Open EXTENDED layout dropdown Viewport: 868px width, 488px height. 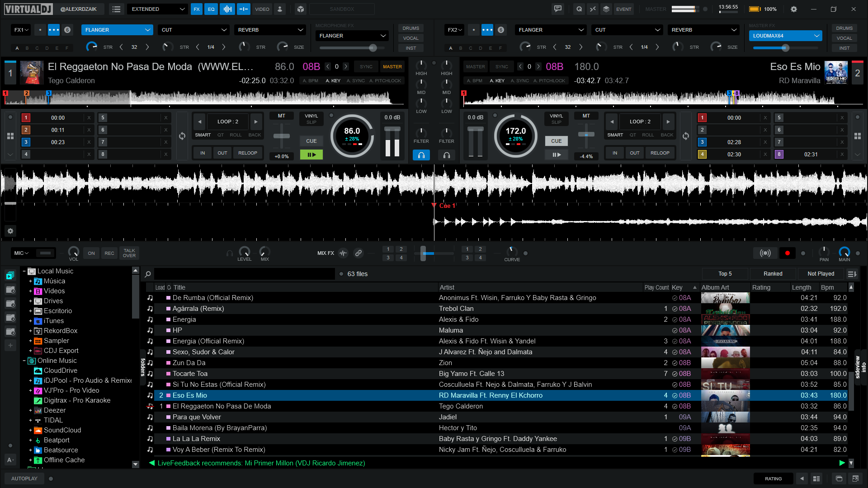[157, 9]
